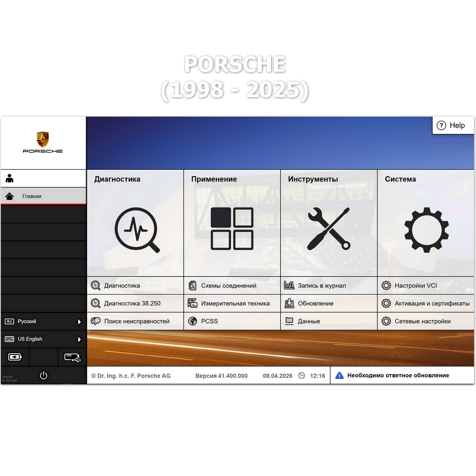Click the large system gear icon
Screen dimensions: 476x476
click(x=426, y=230)
